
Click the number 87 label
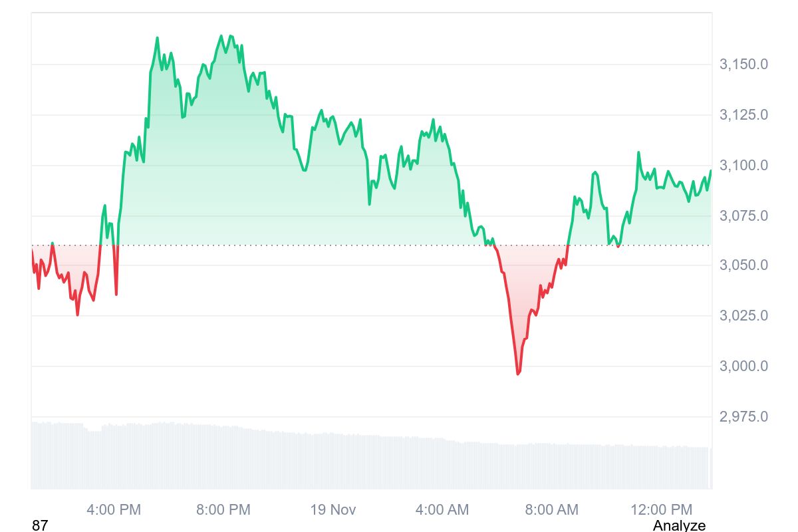40,525
